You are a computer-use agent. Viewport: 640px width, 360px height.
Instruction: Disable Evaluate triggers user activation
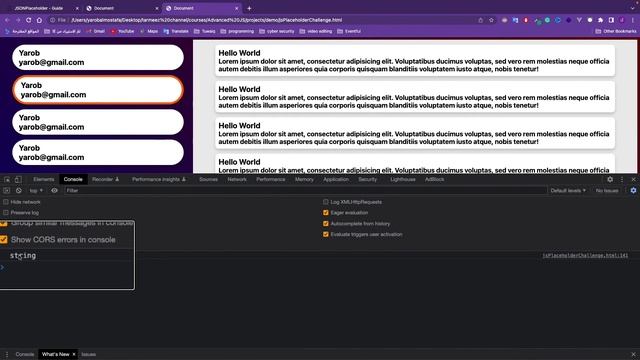tap(326, 234)
